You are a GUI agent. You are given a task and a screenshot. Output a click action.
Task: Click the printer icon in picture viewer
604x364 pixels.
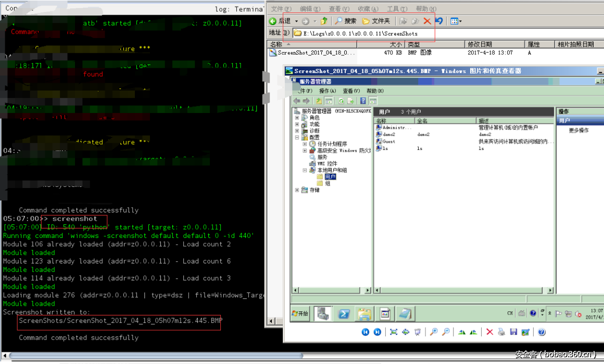coord(501,332)
